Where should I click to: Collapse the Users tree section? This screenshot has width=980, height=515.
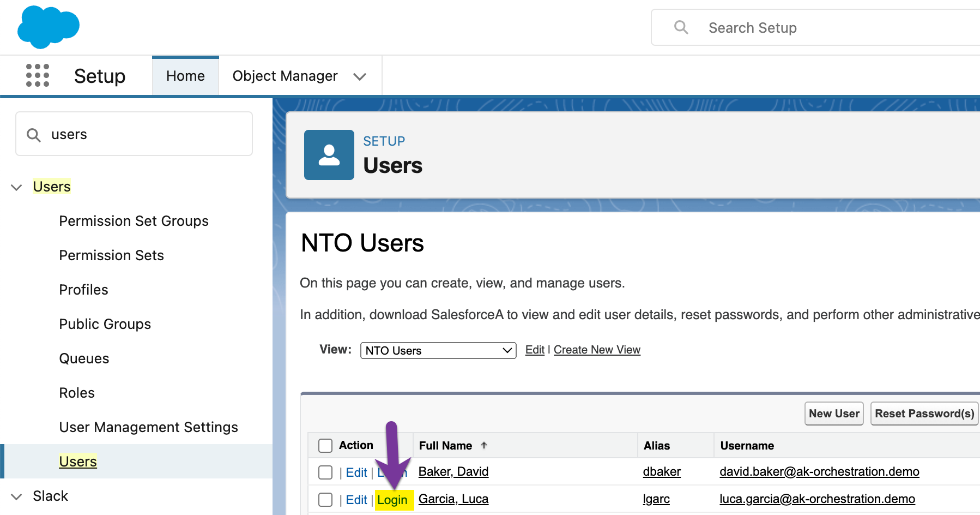click(16, 187)
